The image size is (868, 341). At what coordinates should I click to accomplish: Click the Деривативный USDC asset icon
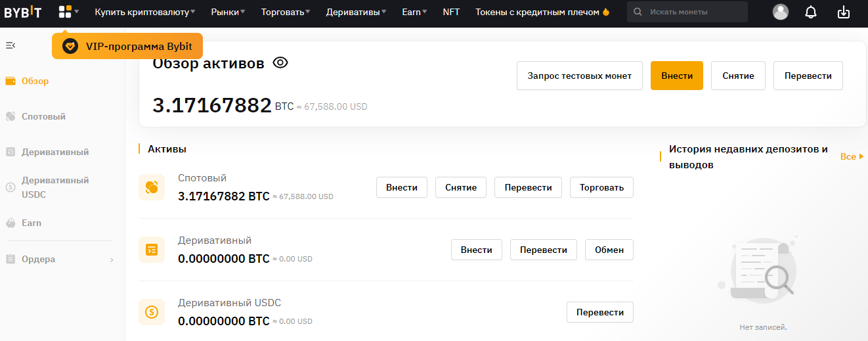pos(152,312)
